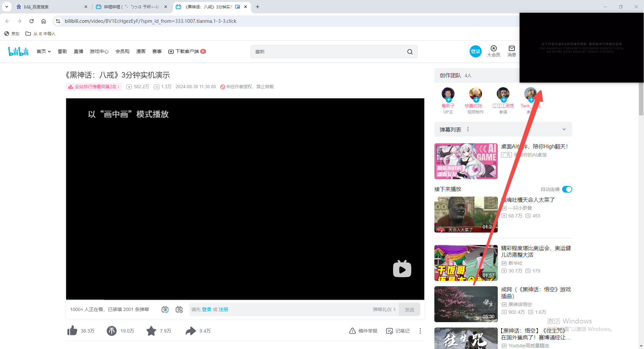Click the play button on video
The image size is (644, 349).
tap(402, 269)
